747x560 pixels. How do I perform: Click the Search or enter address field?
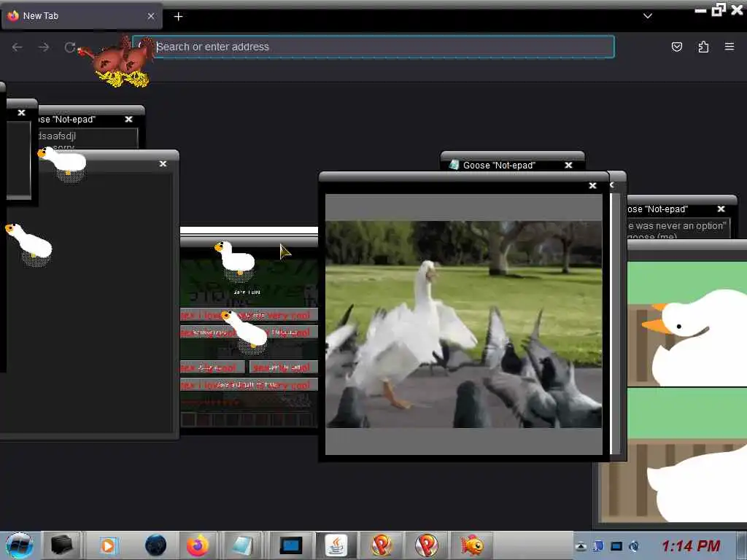373,47
